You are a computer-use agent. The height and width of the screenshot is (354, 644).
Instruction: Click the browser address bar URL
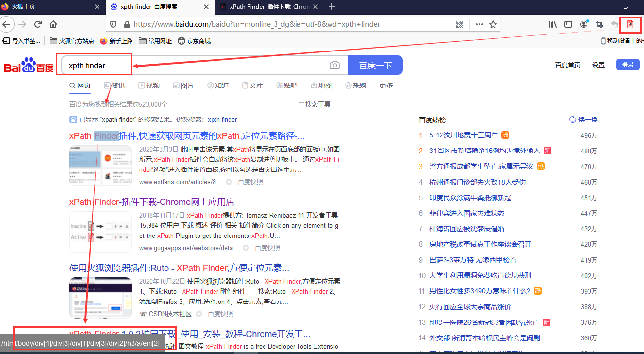pyautogui.click(x=257, y=24)
